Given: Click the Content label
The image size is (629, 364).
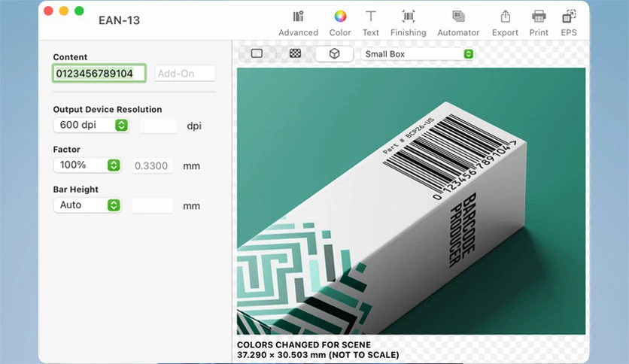Looking at the screenshot, I should click(x=70, y=57).
